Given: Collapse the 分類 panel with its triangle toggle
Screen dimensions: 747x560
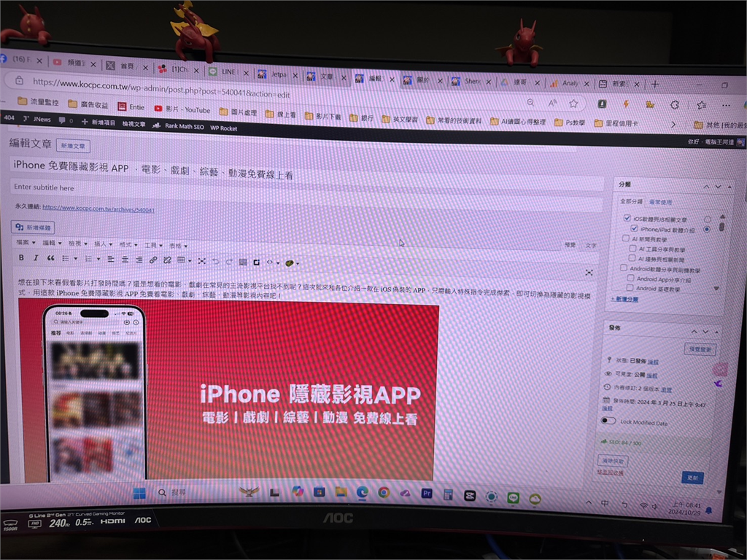Looking at the screenshot, I should click(729, 187).
